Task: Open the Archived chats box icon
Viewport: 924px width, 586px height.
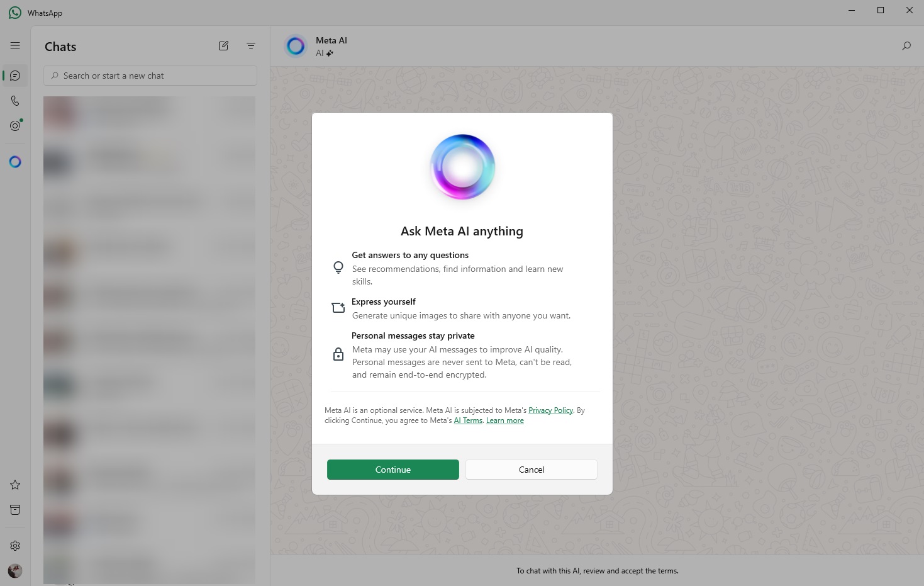Action: pyautogui.click(x=15, y=510)
